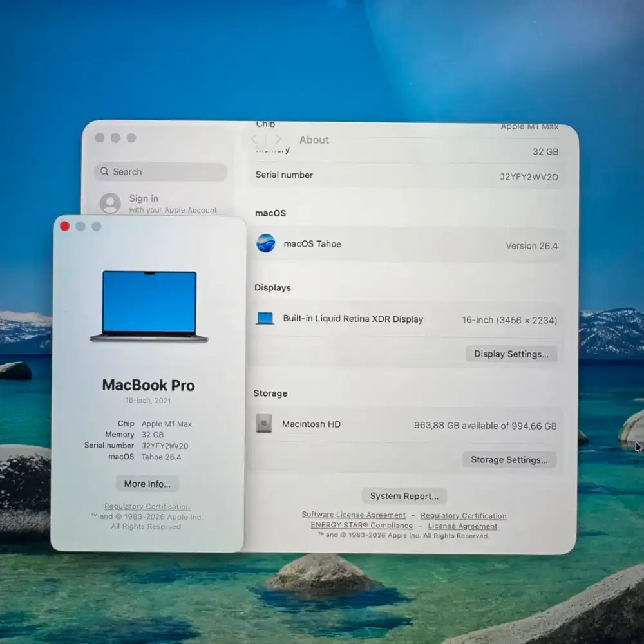Minimize the About This Mac window
The image size is (644, 644).
click(x=80, y=226)
